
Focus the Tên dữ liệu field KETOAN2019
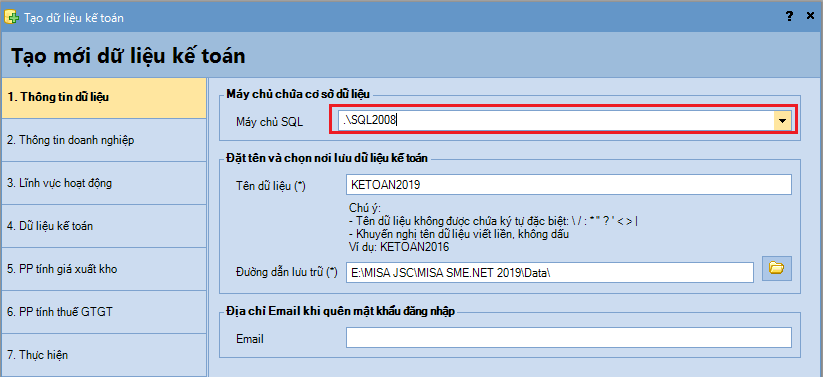tap(568, 185)
